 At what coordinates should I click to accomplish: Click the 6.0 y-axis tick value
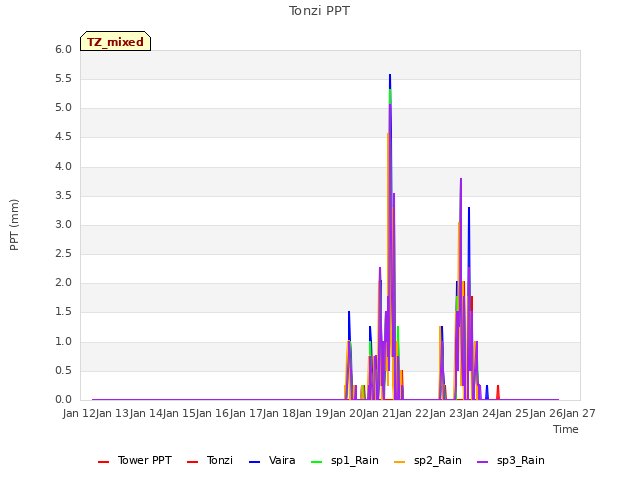[x=63, y=49]
